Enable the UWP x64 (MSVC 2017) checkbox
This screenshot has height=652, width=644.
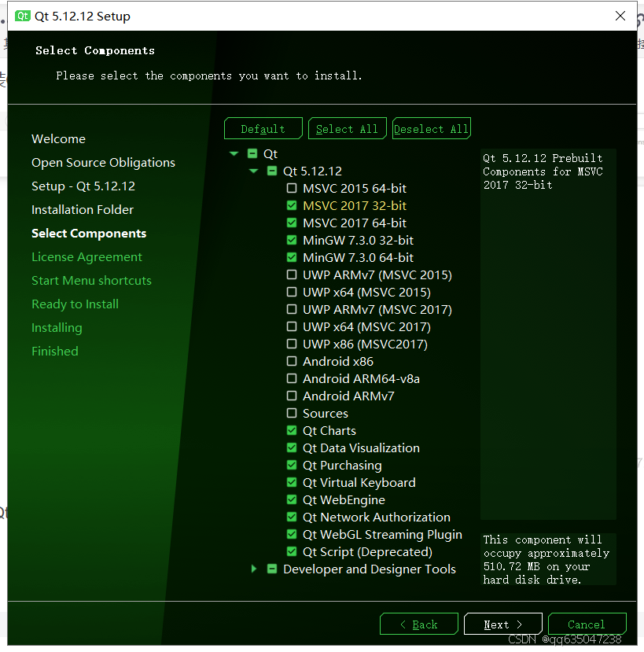[292, 326]
